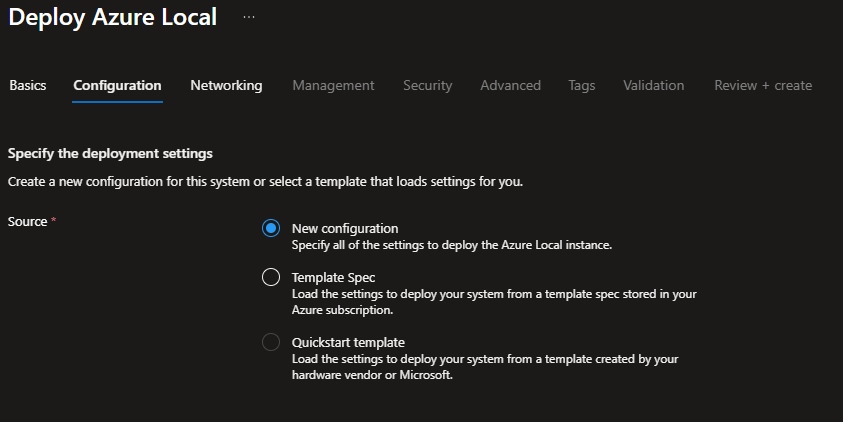Screen dimensions: 843x422
Task: Click the 'Quickstart template' option label text
Action: (x=348, y=342)
